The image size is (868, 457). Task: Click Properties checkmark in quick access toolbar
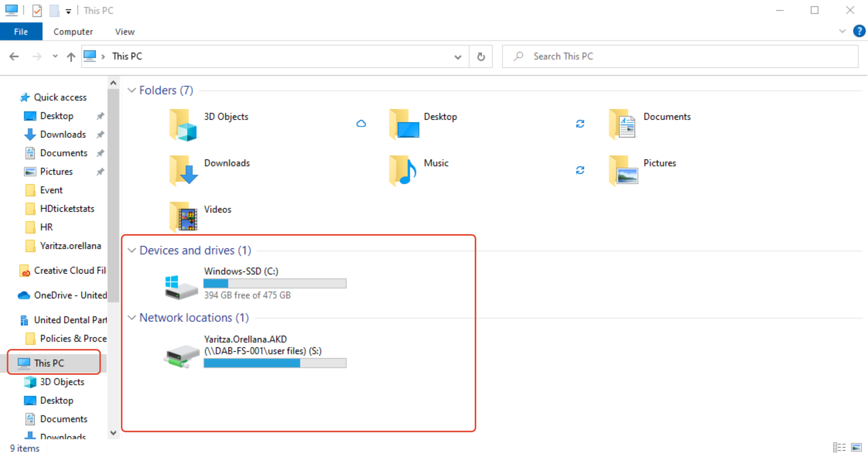[37, 11]
